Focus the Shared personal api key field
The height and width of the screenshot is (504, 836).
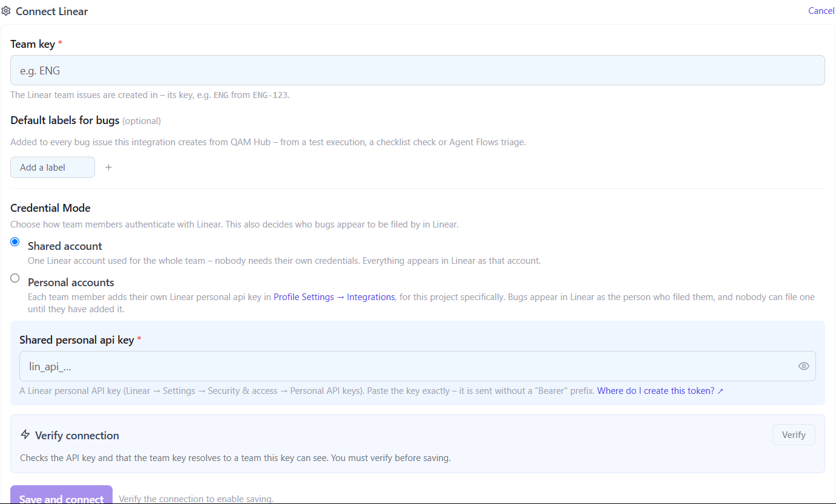pyautogui.click(x=418, y=366)
